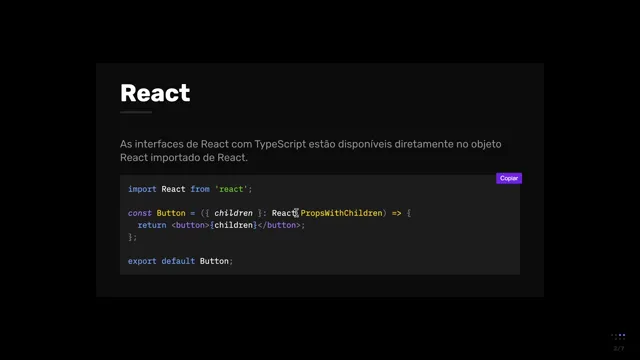Click the opening <button> JSX tag
The image size is (640, 360).
190,225
